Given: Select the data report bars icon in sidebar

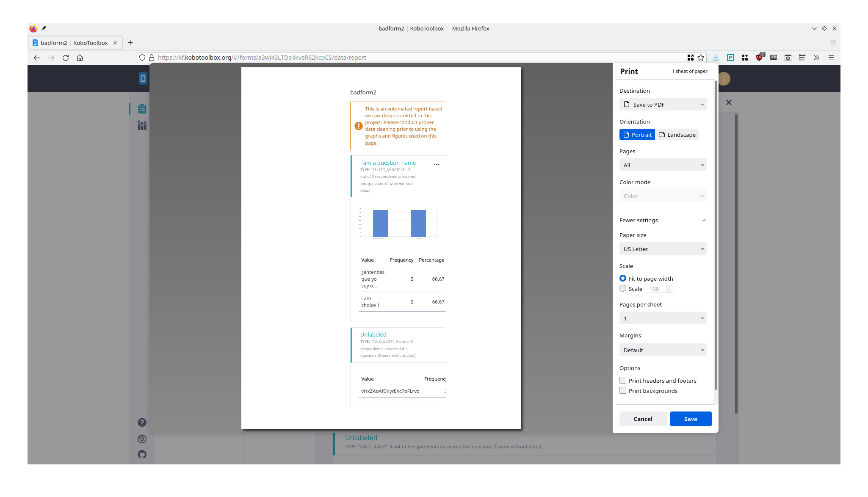Looking at the screenshot, I should coord(142,125).
